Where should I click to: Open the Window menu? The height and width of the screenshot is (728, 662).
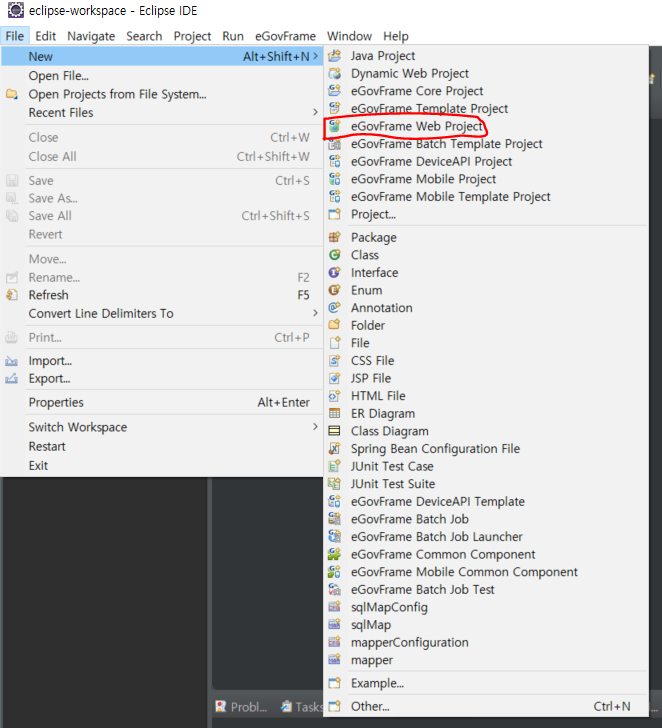point(349,36)
